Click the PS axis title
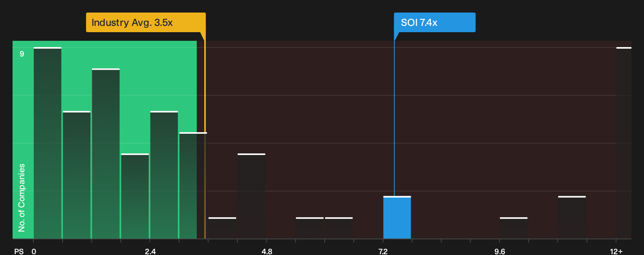 pos(19,251)
